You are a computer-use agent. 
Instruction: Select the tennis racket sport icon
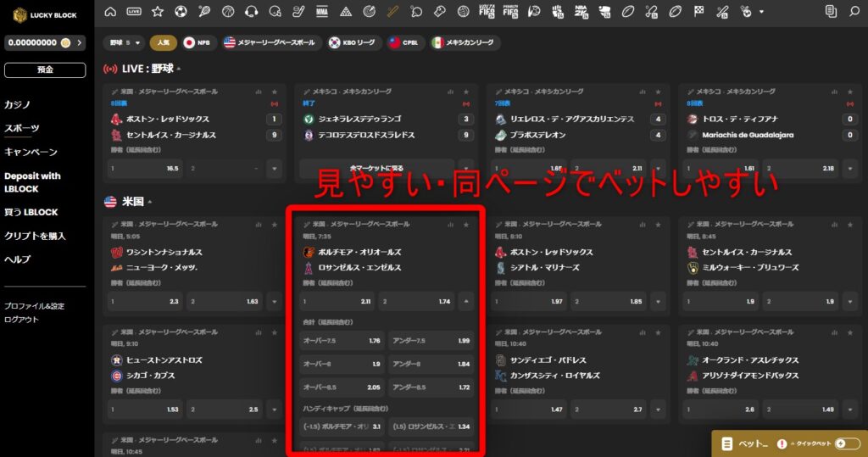(x=204, y=12)
